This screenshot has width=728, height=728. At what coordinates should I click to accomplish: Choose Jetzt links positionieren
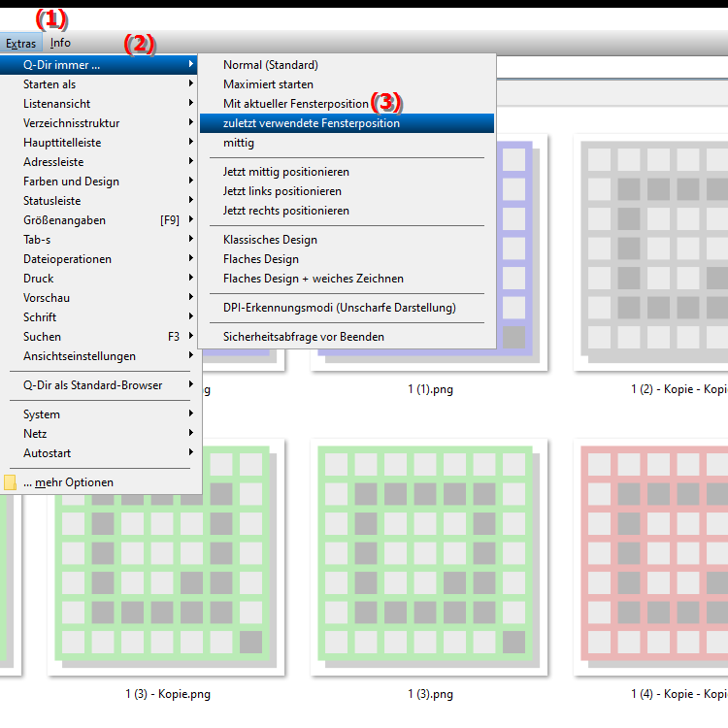click(x=347, y=191)
